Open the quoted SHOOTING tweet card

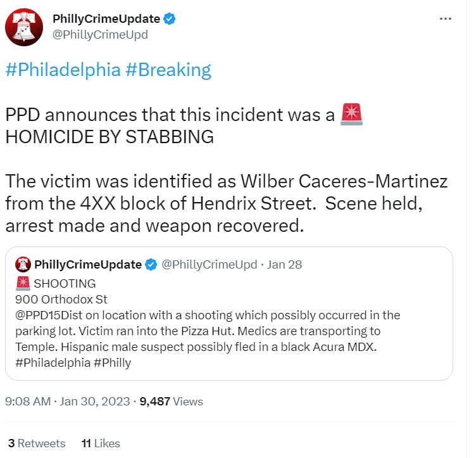229,314
